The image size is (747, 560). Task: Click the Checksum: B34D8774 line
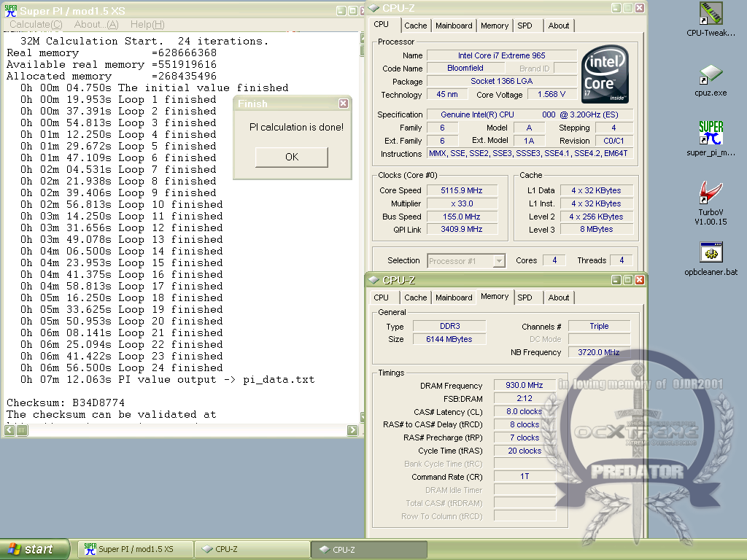pos(66,402)
